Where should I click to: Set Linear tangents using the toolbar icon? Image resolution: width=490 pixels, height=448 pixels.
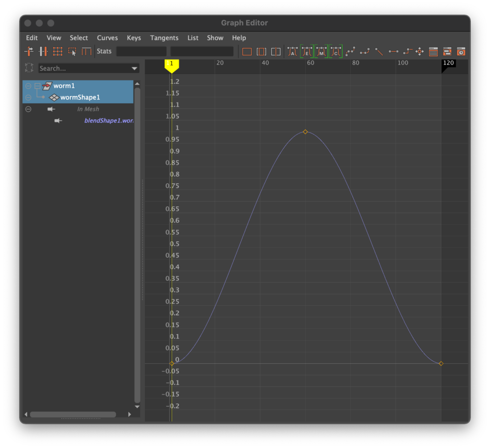point(379,51)
